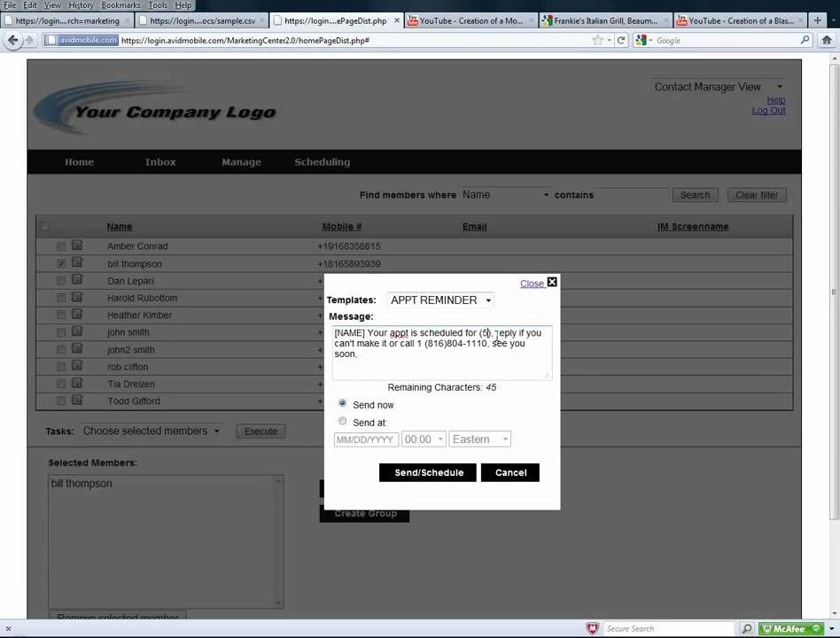The height and width of the screenshot is (638, 840).
Task: Open the Scheduling navigation item
Action: click(x=322, y=162)
